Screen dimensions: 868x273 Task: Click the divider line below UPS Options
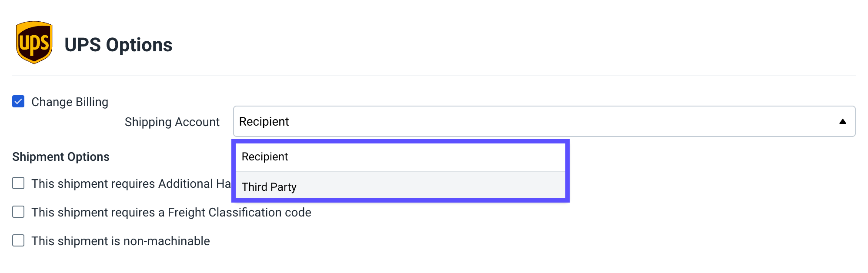(434, 76)
